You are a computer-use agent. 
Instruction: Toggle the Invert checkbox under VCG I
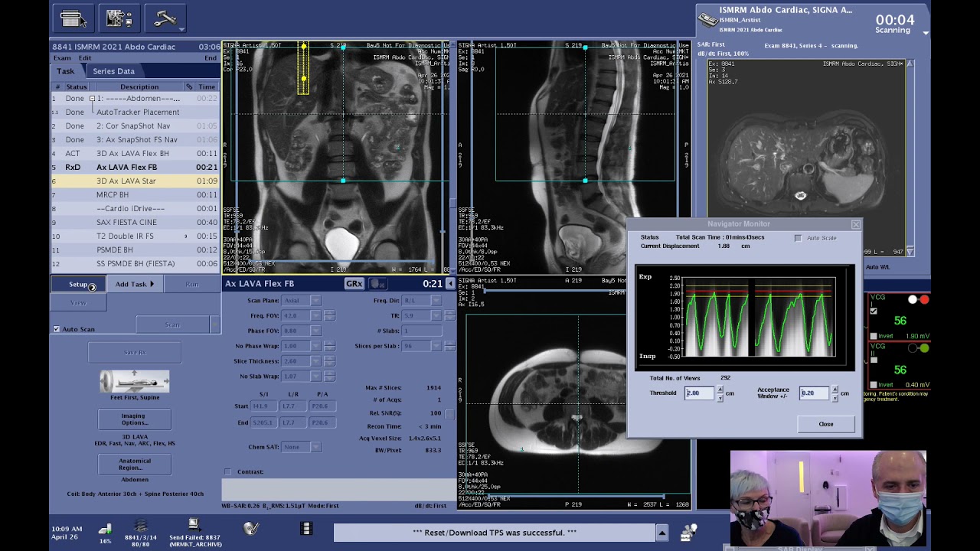coord(874,336)
